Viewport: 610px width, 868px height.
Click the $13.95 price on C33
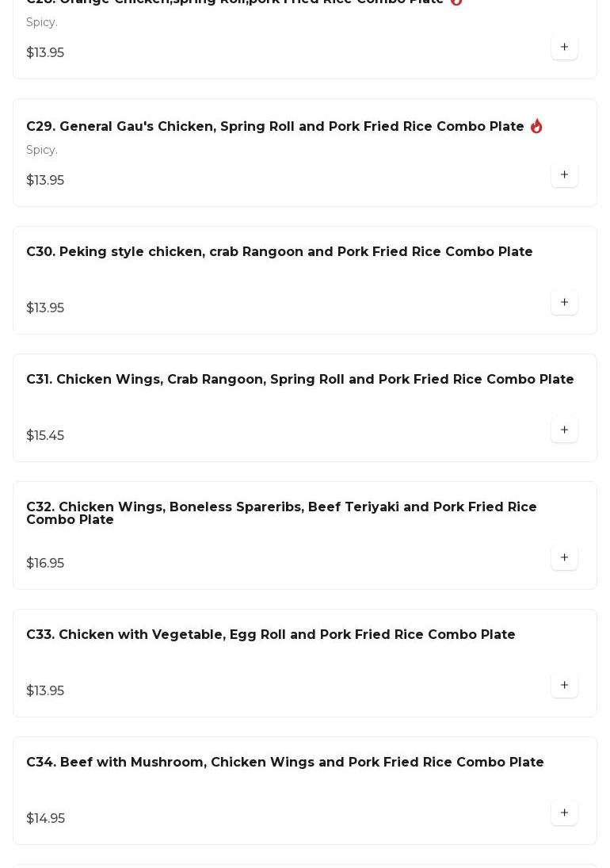45,691
